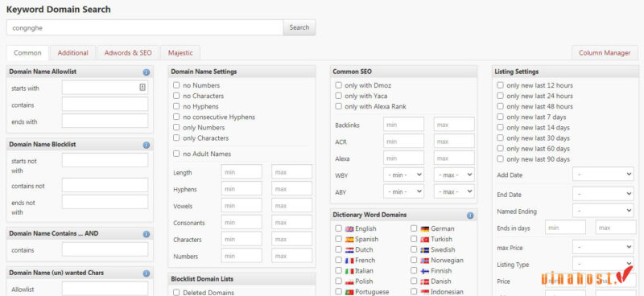The image size is (644, 296).
Task: Enable the no Numbers checkbox
Action: pos(176,85)
